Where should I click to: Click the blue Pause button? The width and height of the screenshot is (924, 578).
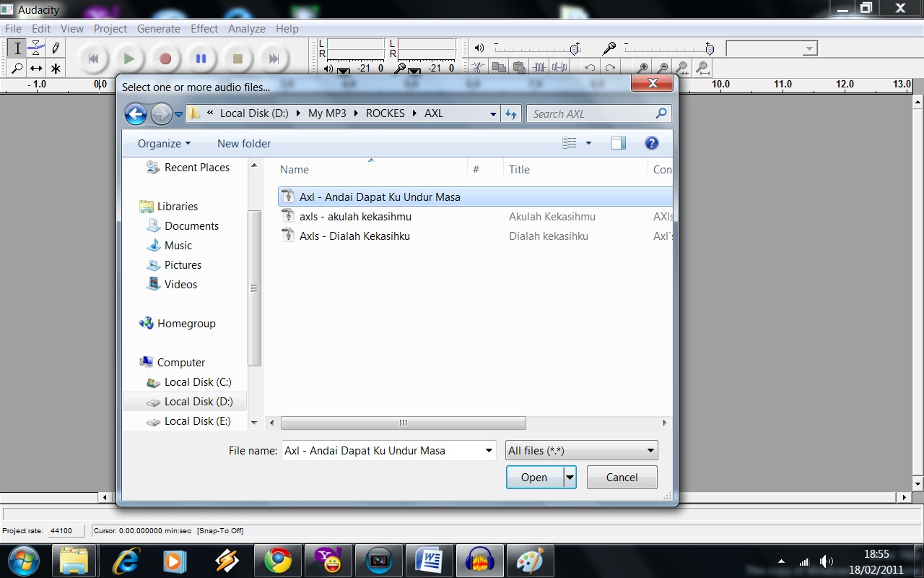tap(201, 59)
